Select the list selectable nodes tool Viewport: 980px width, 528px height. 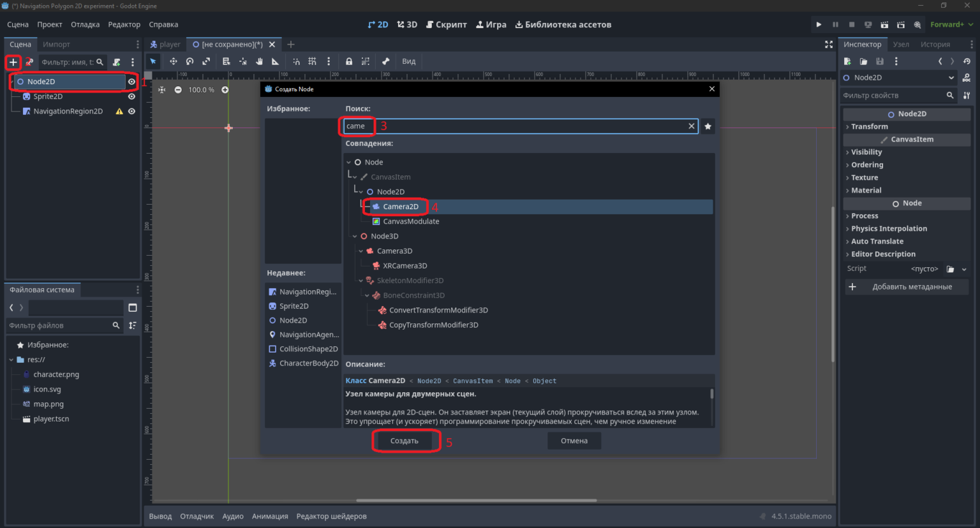226,61
